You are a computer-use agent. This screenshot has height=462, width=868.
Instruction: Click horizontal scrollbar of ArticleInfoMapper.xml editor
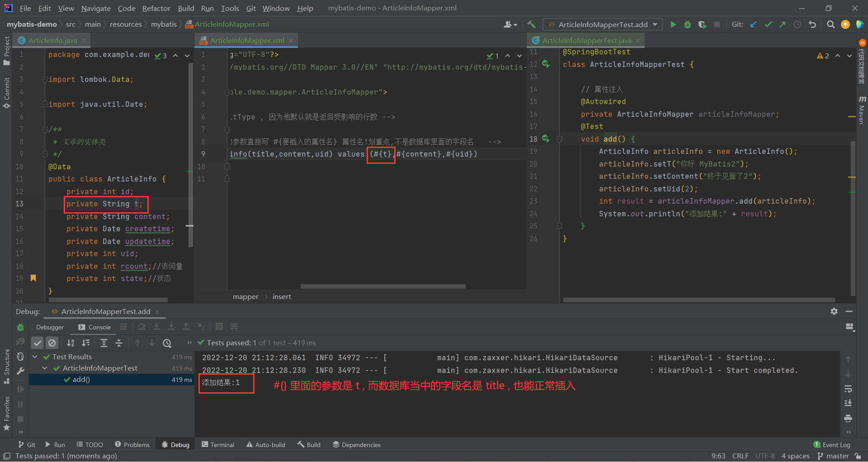coord(383,286)
